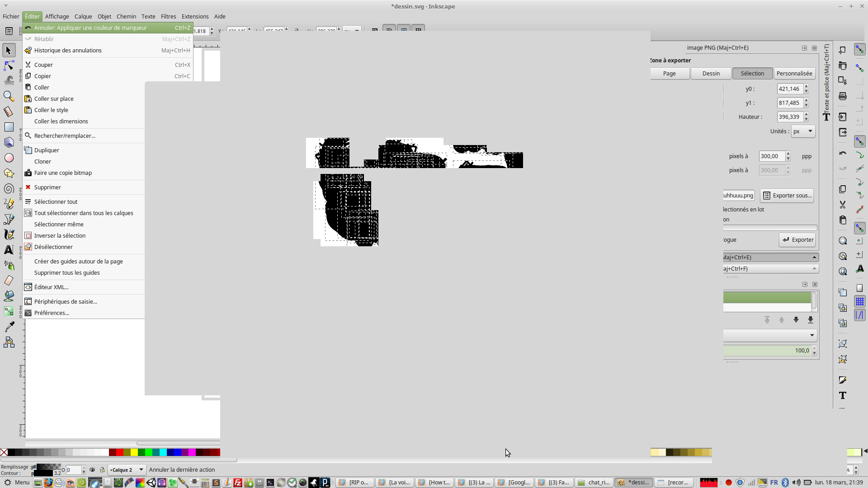Select the Ellipse tool
Image resolution: width=868 pixels, height=488 pixels.
(x=9, y=158)
